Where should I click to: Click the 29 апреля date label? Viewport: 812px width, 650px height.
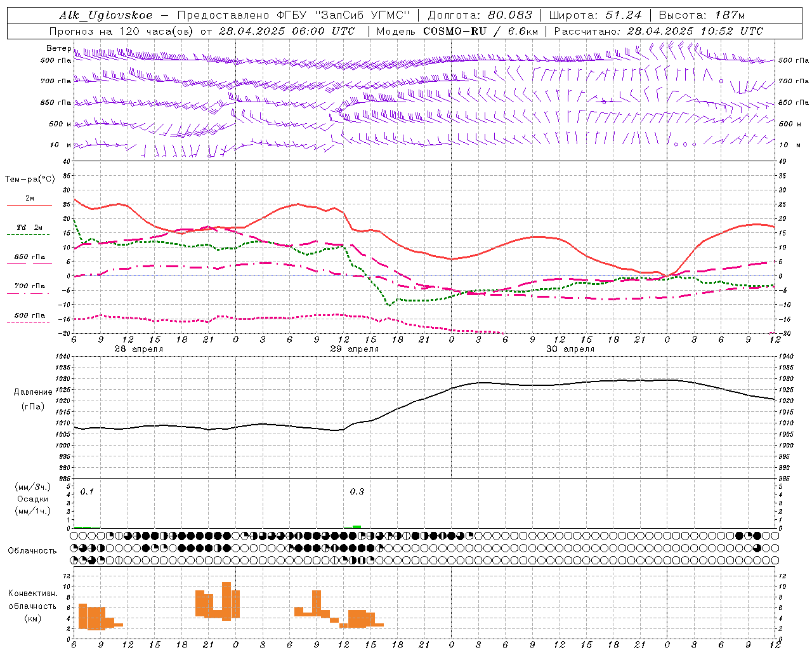tap(354, 349)
